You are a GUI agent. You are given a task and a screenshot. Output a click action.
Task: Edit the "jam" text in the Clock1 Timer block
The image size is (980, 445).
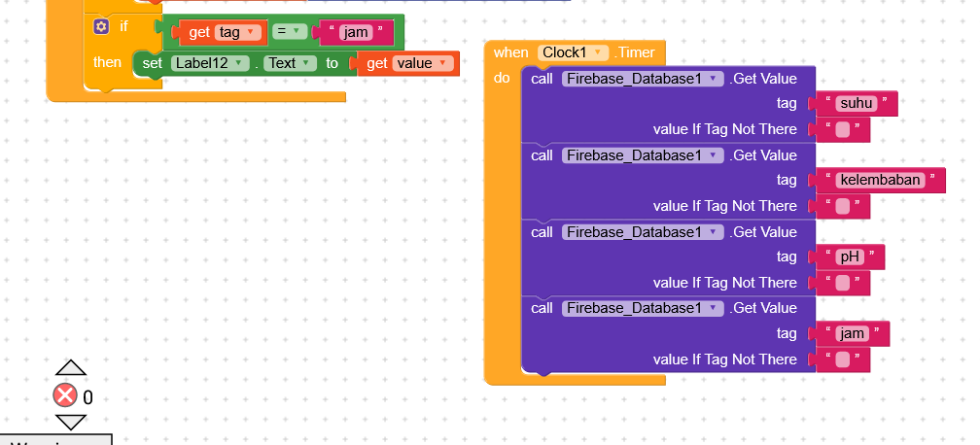click(852, 333)
